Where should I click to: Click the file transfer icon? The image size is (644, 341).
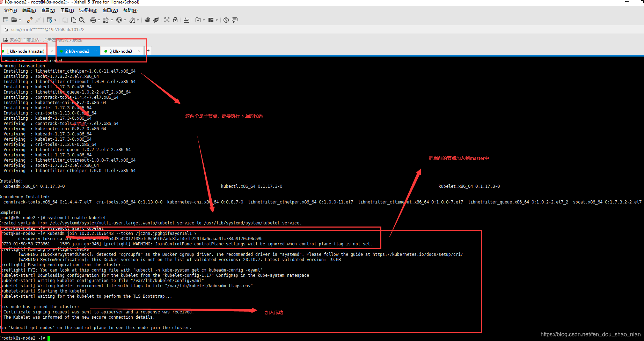pyautogui.click(x=106, y=20)
